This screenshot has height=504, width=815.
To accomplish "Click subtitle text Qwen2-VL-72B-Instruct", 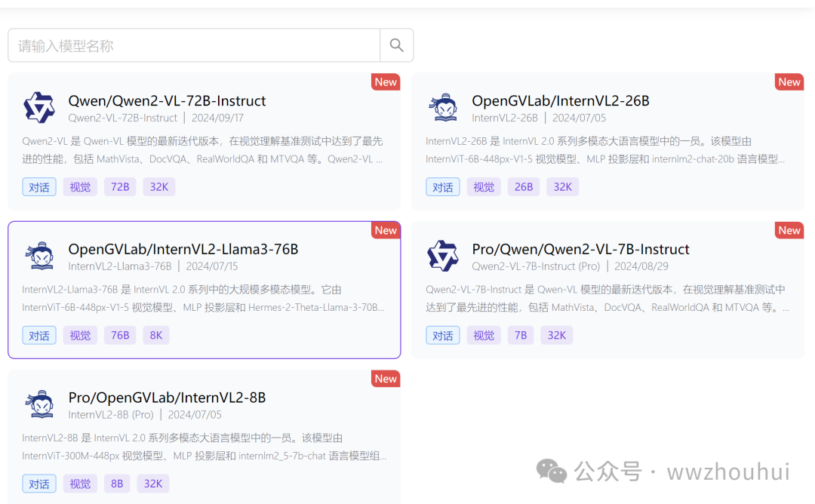I will pyautogui.click(x=123, y=118).
